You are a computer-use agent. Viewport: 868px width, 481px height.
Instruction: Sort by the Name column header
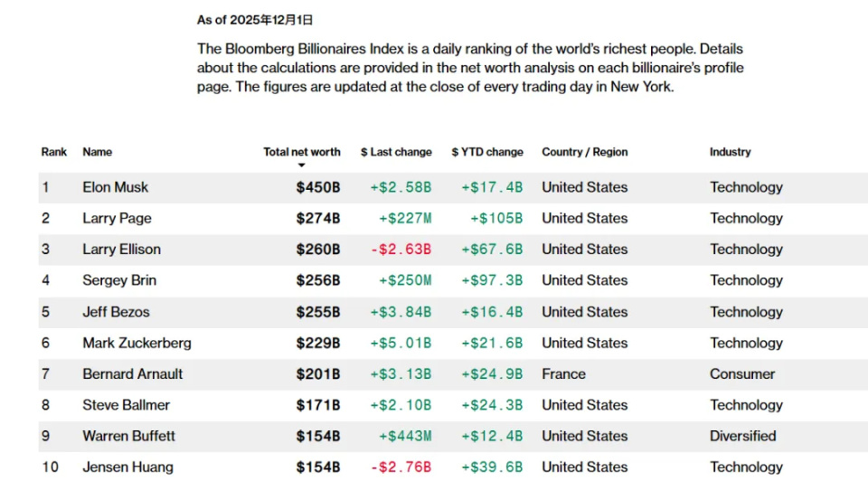point(98,152)
